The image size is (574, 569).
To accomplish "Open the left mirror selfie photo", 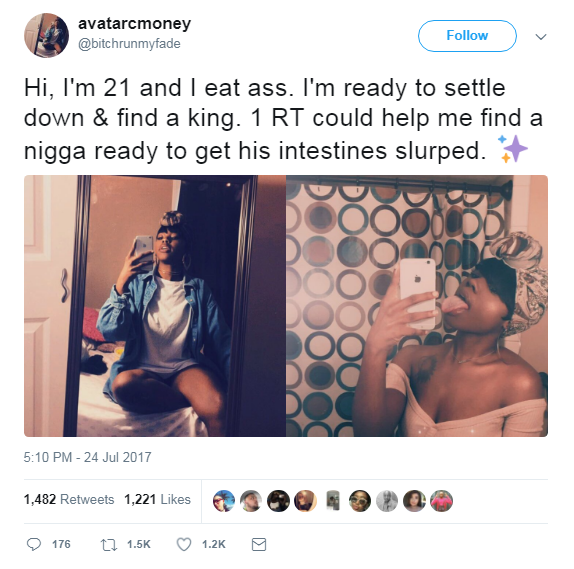I will tap(155, 306).
